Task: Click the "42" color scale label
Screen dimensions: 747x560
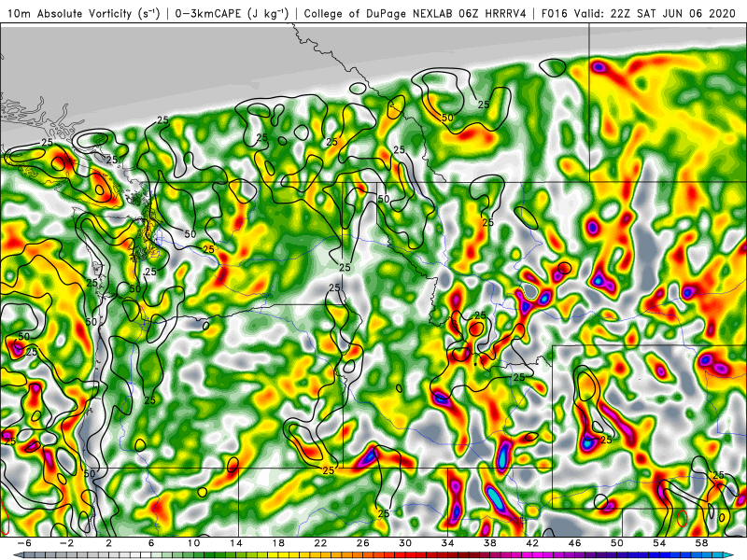Action: pos(532,543)
